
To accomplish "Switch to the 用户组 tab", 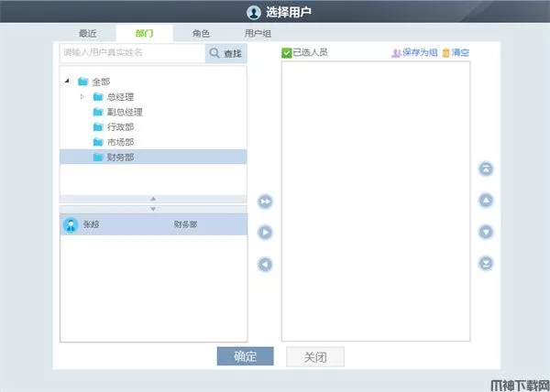I will pos(258,34).
